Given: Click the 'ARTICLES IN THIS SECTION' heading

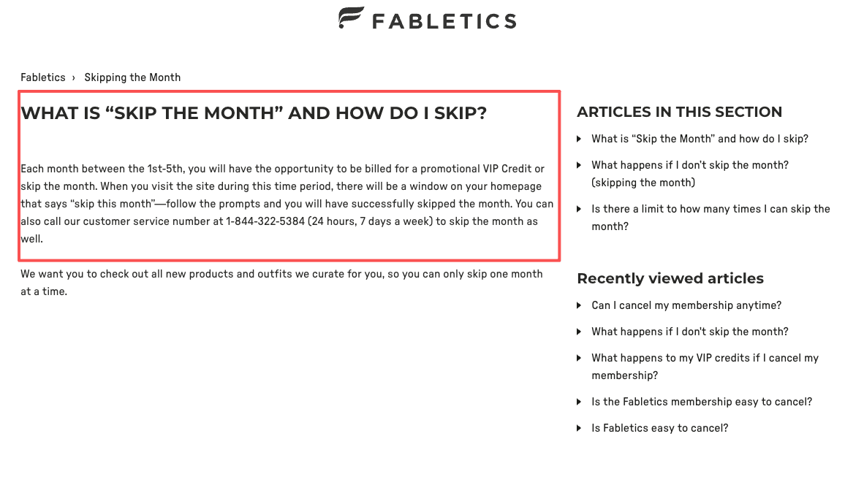Looking at the screenshot, I should tap(679, 112).
